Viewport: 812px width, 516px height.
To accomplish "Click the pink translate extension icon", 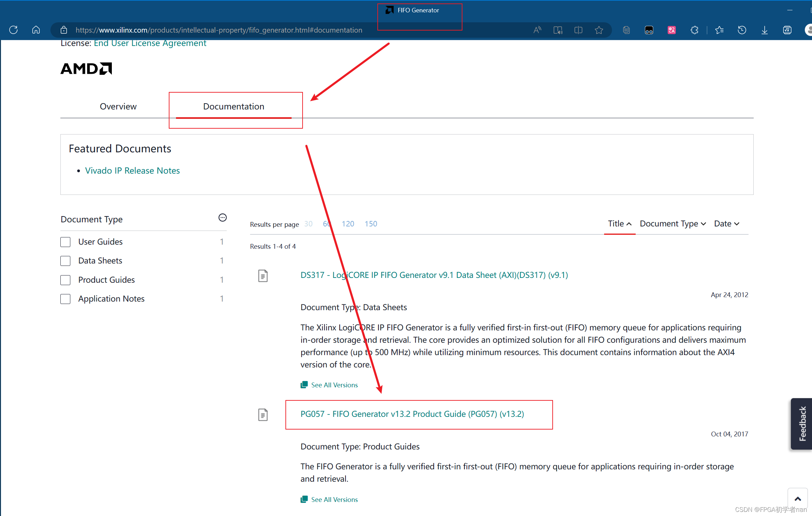I will coord(672,30).
